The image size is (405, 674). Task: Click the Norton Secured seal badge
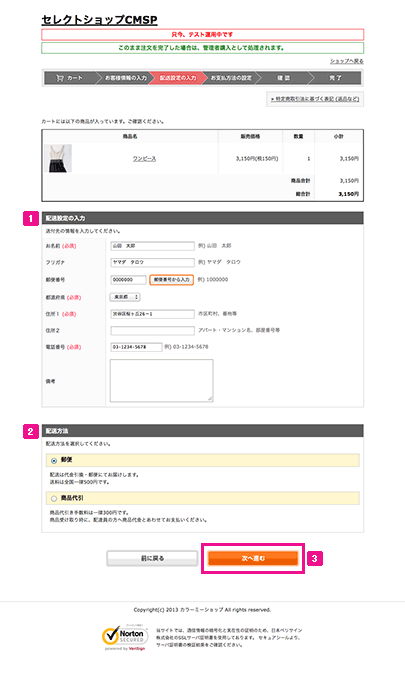pos(124,637)
